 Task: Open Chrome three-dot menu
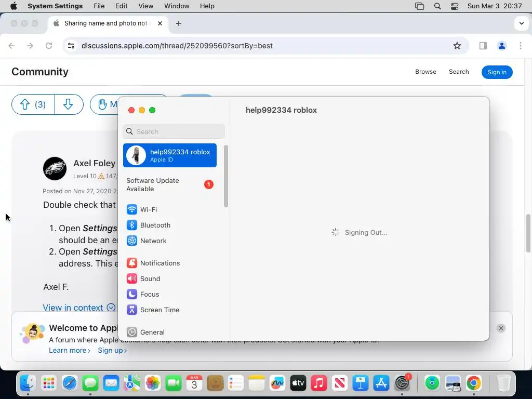pos(520,46)
